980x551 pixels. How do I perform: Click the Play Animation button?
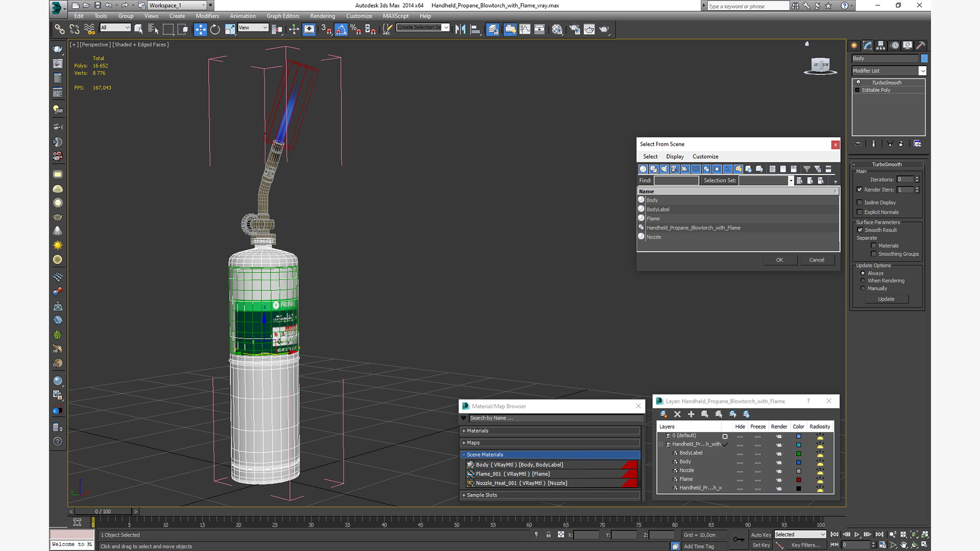click(x=857, y=535)
